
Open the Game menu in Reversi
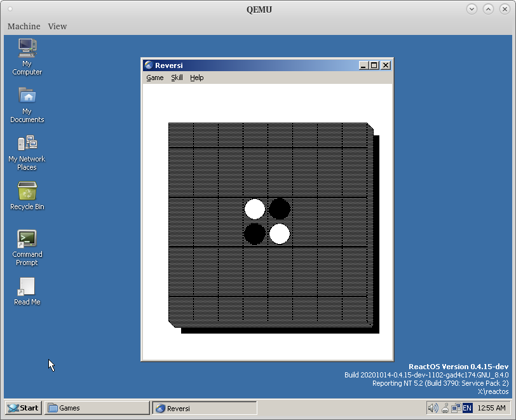coord(155,78)
